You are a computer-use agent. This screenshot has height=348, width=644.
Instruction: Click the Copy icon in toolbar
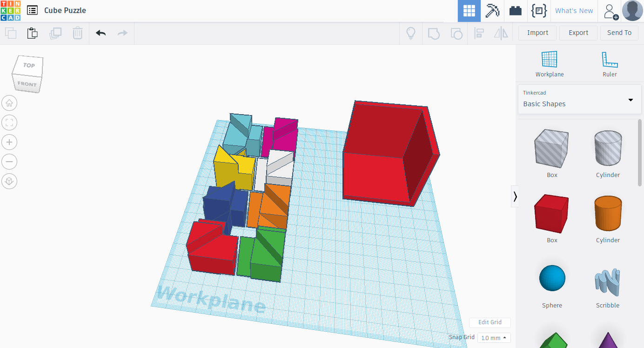[11, 33]
